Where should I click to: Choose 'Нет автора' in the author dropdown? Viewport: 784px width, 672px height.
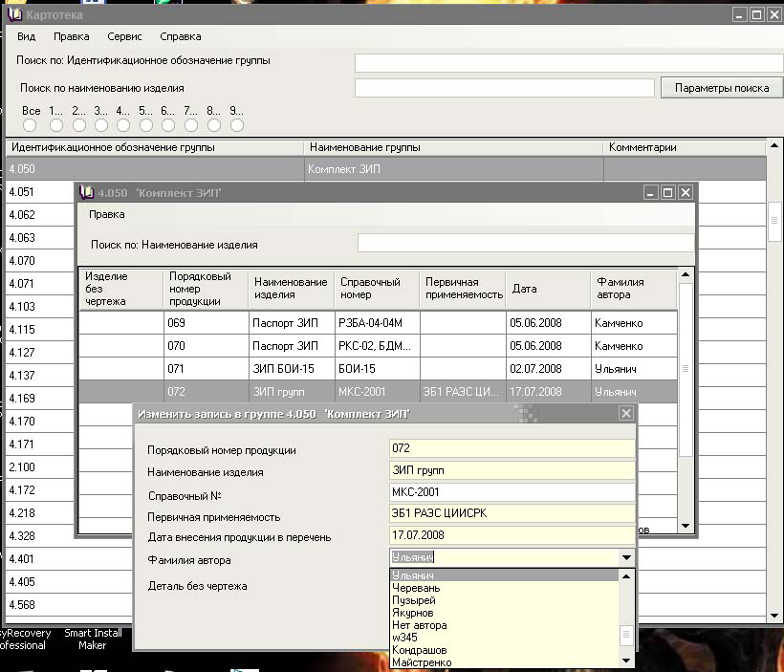419,625
